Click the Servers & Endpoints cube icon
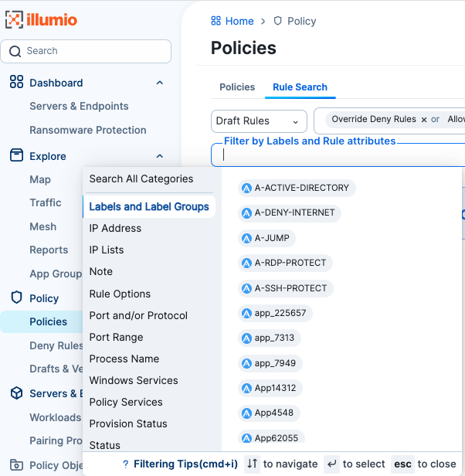Viewport: 465px width, 476px height. pos(16,393)
